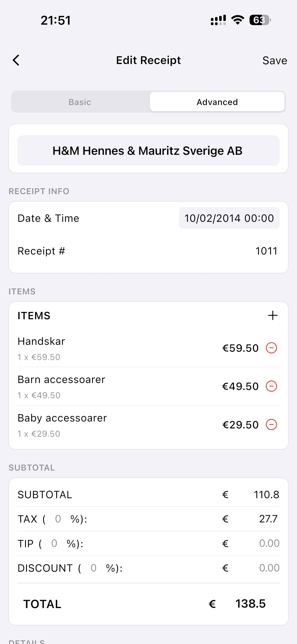This screenshot has height=644, width=297.
Task: Save the edited receipt
Action: pyautogui.click(x=274, y=61)
